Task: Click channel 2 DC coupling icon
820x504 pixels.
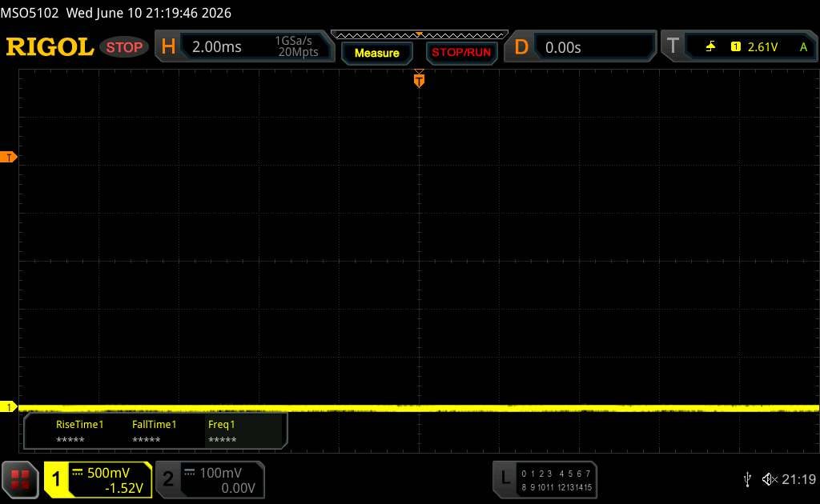Action: 190,472
